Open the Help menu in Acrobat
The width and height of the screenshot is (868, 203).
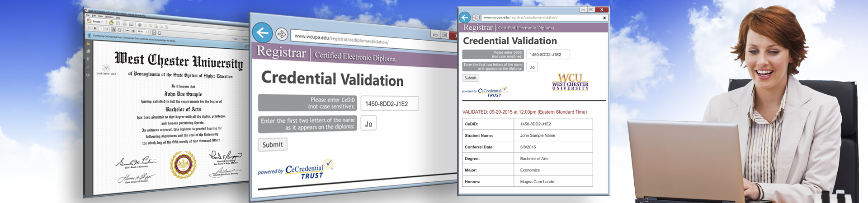click(x=118, y=18)
